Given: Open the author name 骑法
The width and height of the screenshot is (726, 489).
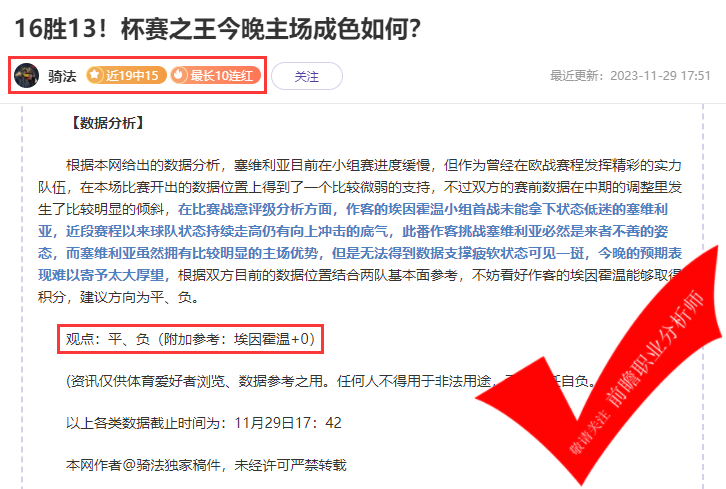Looking at the screenshot, I should [x=62, y=76].
